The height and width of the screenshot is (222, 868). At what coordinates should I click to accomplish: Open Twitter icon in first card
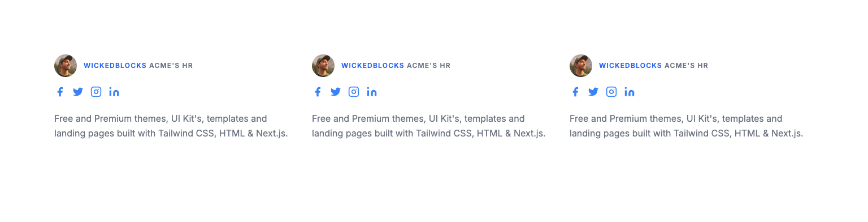pyautogui.click(x=78, y=92)
